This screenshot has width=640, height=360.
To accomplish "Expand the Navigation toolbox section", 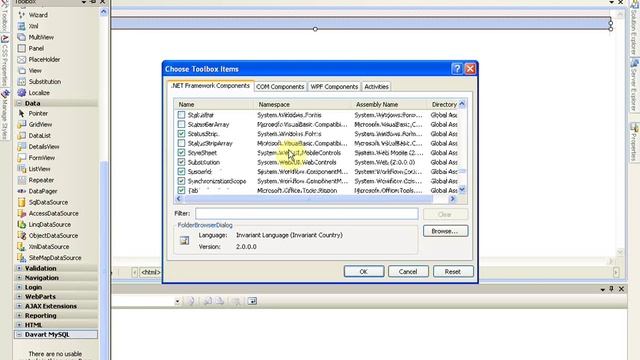I will [19, 278].
